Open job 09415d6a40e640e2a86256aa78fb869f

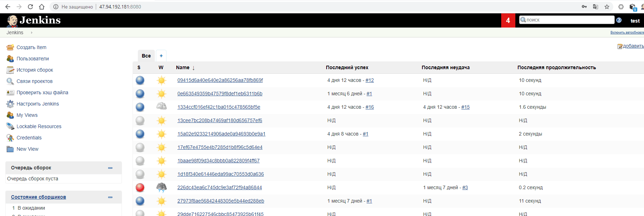point(220,80)
